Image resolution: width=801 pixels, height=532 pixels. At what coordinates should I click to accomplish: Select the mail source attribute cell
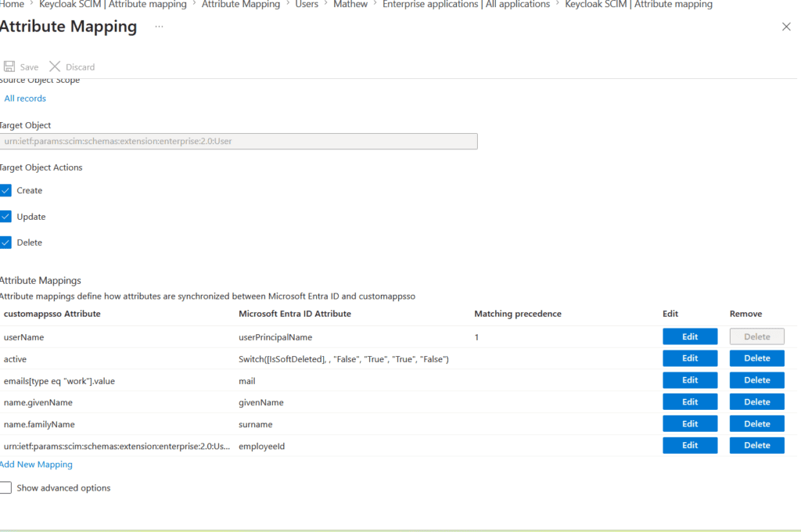pos(246,381)
